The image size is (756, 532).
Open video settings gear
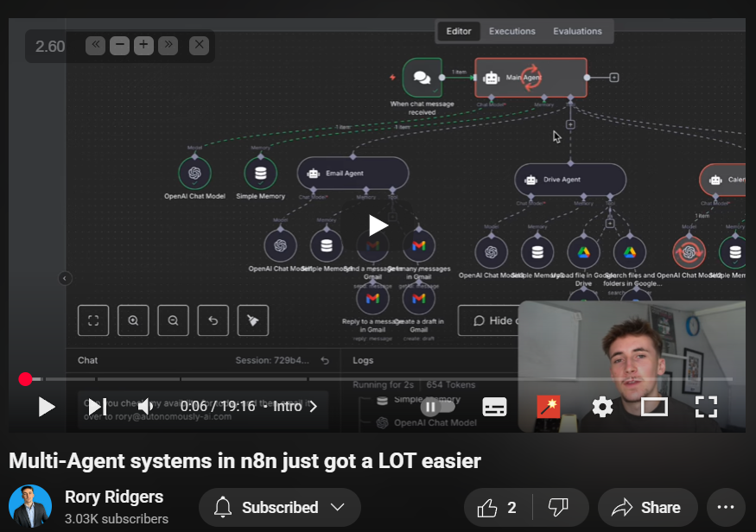point(602,407)
